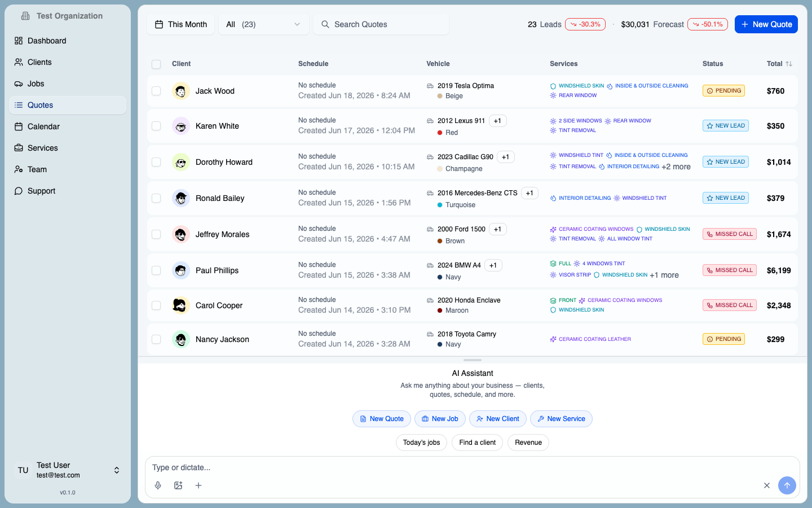Click the magnifier icon in Search Quotes
The image size is (812, 508).
(325, 24)
